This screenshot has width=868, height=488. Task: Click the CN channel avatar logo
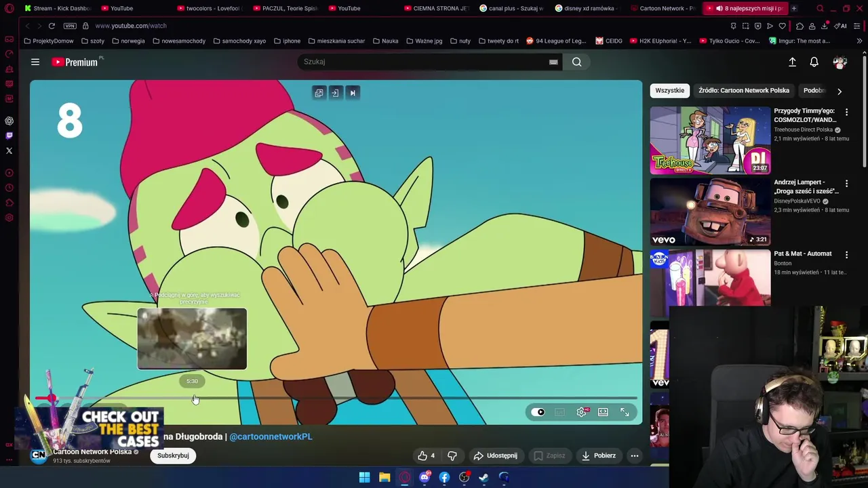point(39,455)
